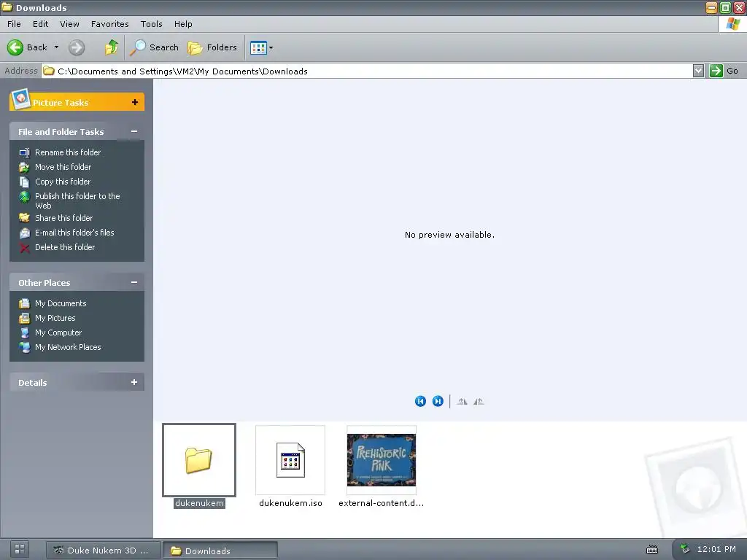Toggle the Folders pane

(212, 47)
